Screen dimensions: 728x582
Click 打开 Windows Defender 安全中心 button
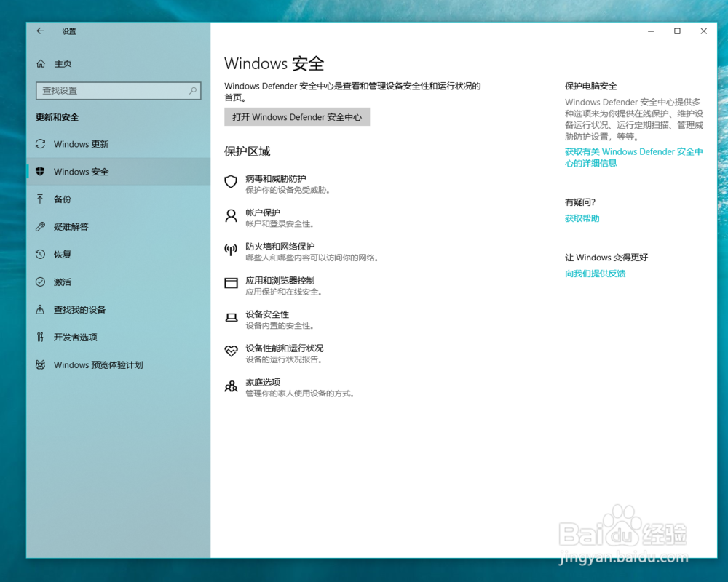click(x=297, y=117)
